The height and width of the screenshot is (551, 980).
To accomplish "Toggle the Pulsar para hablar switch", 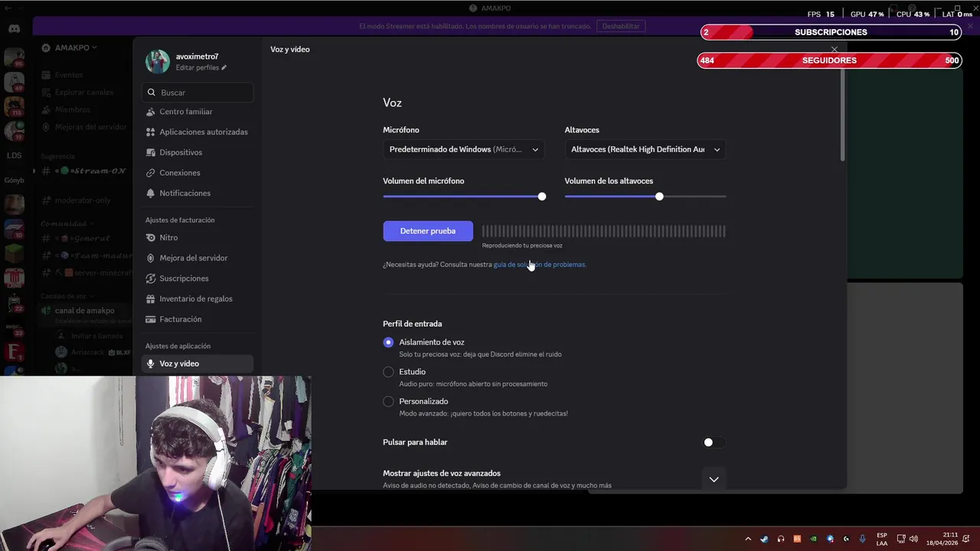I will pos(714,442).
